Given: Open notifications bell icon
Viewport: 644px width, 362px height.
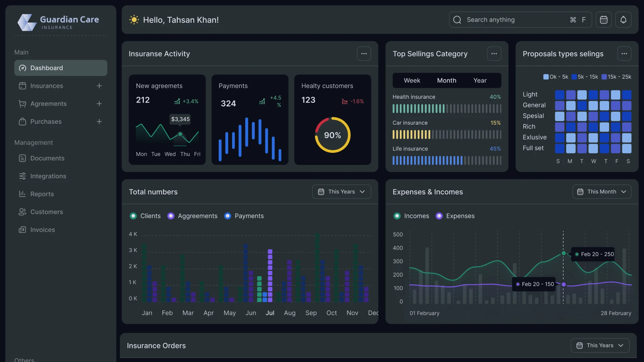Looking at the screenshot, I should [623, 20].
